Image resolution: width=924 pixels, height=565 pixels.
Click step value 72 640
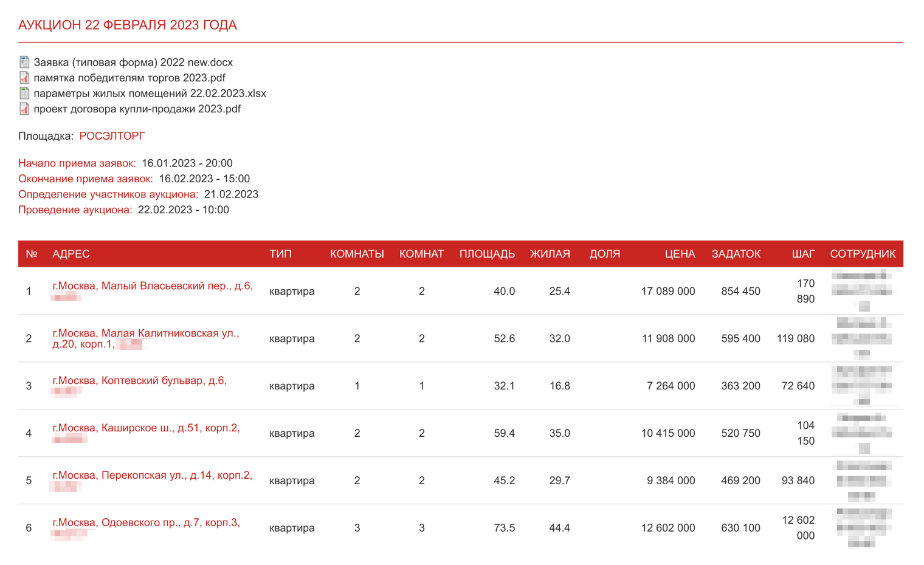click(798, 386)
